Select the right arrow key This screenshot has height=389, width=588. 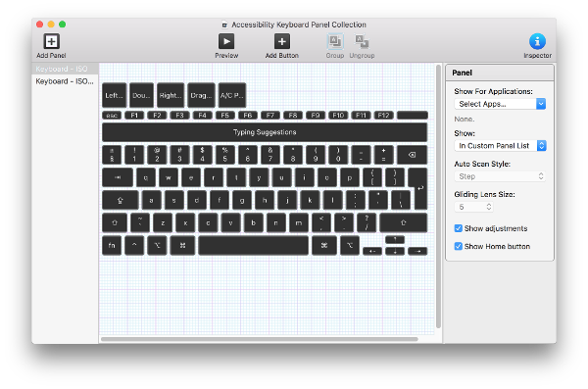click(417, 251)
